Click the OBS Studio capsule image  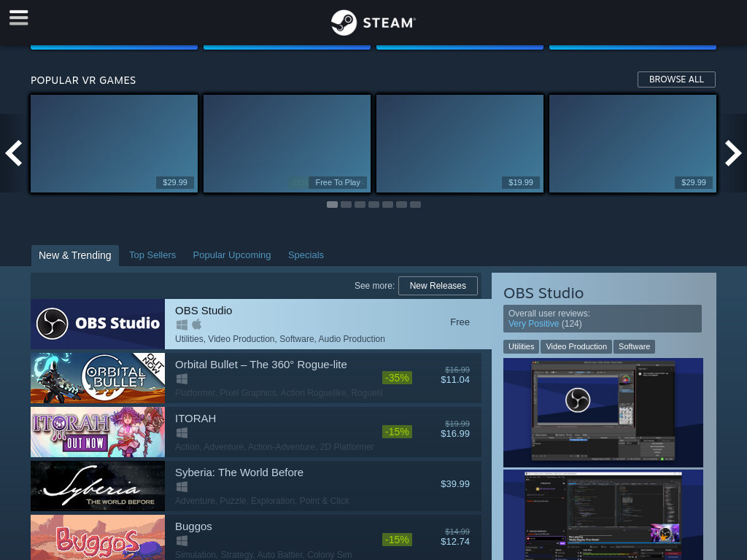pos(98,324)
